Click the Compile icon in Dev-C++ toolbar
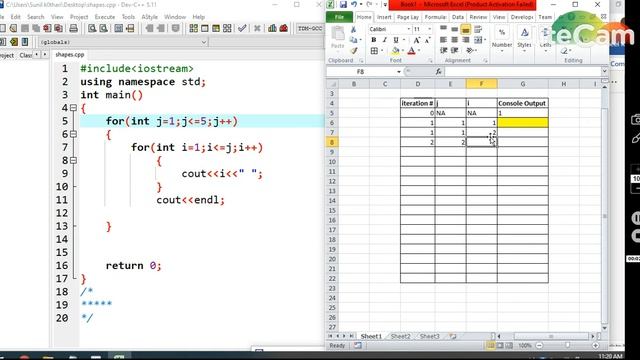Screen dimensions: 640x360 (x=193, y=28)
